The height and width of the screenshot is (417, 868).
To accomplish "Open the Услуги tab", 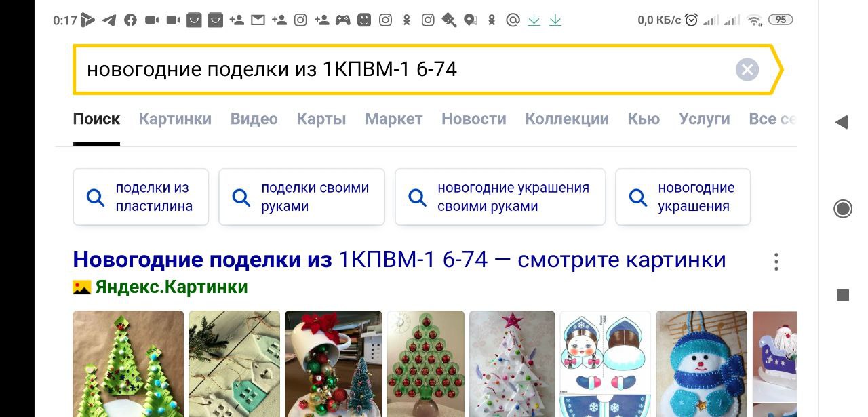I will (705, 119).
